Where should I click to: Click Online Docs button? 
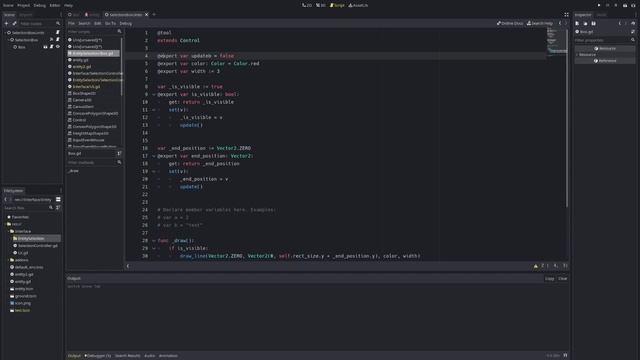click(510, 24)
